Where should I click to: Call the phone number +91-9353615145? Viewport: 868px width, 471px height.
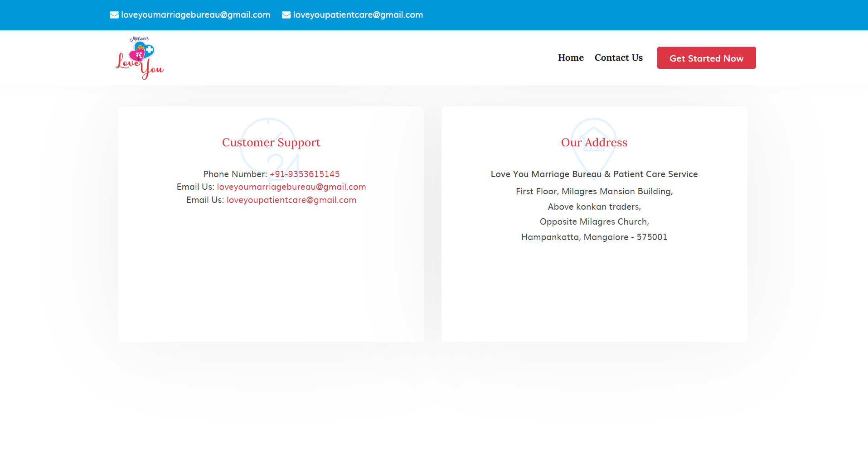tap(305, 174)
